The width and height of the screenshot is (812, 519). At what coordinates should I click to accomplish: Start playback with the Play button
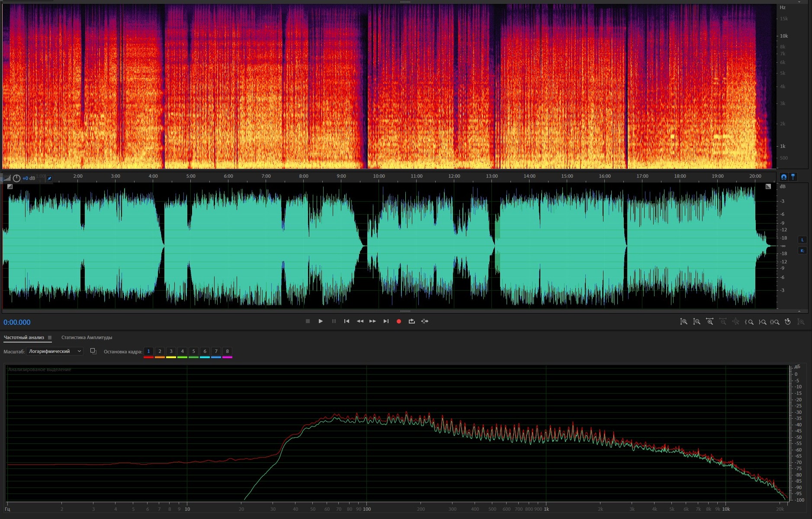tap(321, 321)
